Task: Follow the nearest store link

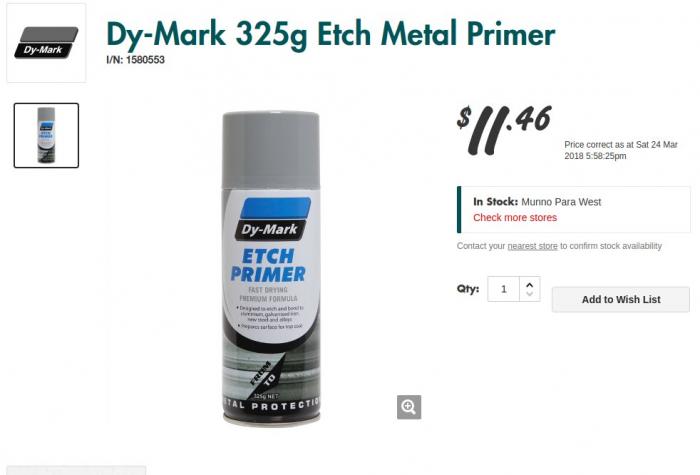Action: [x=532, y=246]
